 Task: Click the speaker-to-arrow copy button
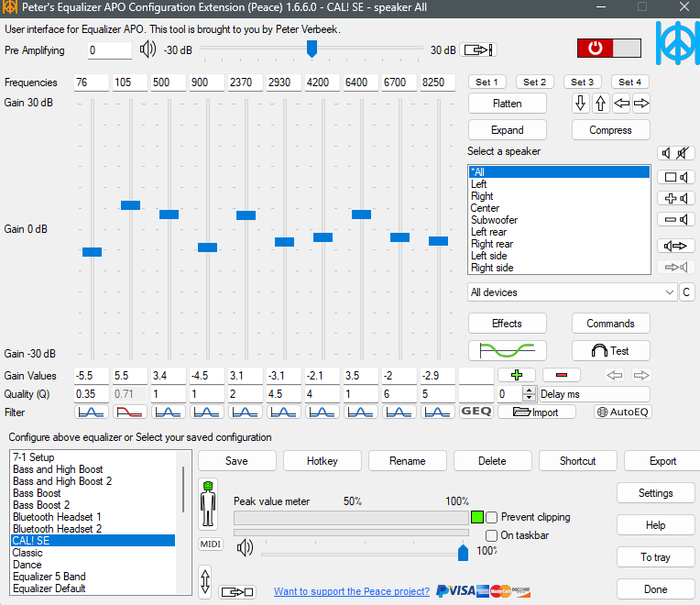(x=675, y=246)
